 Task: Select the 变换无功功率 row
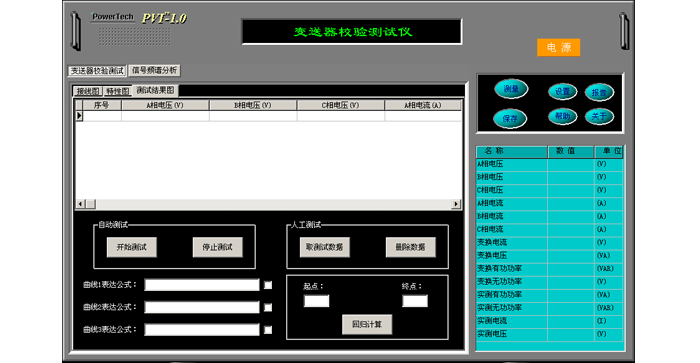click(550, 282)
